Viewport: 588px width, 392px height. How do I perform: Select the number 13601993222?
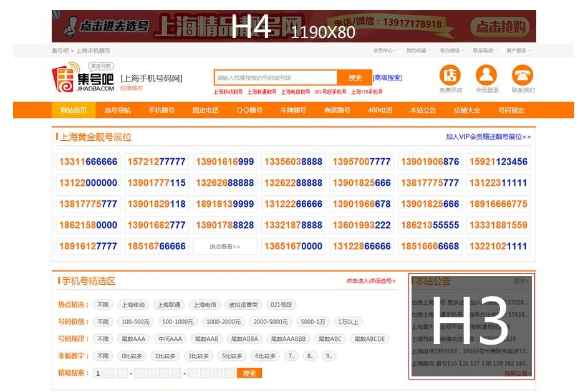[x=362, y=225]
